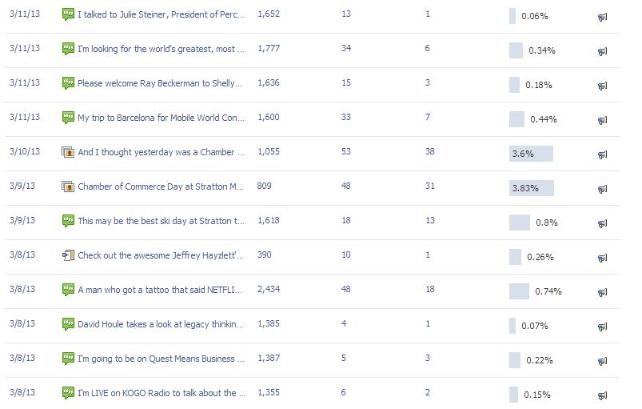Click status icon beside David Houle post
This screenshot has height=409, width=642.
click(x=68, y=323)
